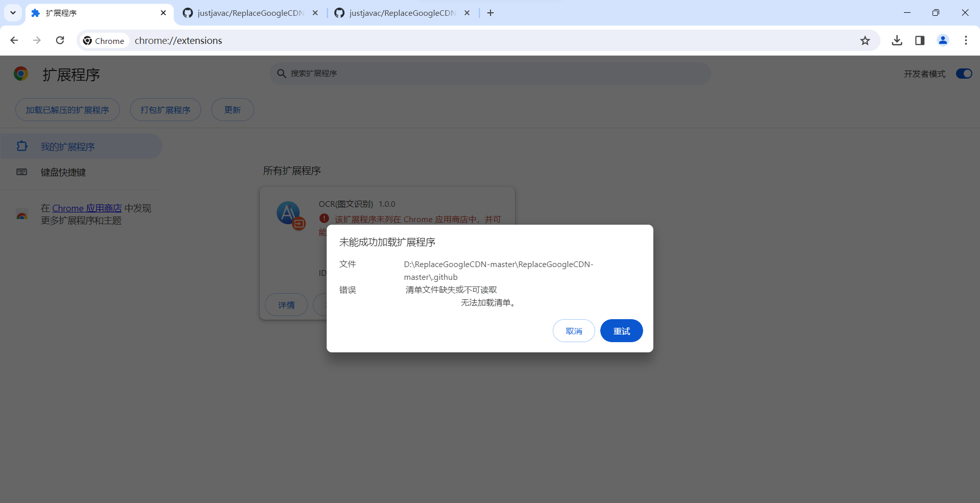Click 加载已解压的扩展程序 button
This screenshot has height=503, width=980.
click(67, 109)
